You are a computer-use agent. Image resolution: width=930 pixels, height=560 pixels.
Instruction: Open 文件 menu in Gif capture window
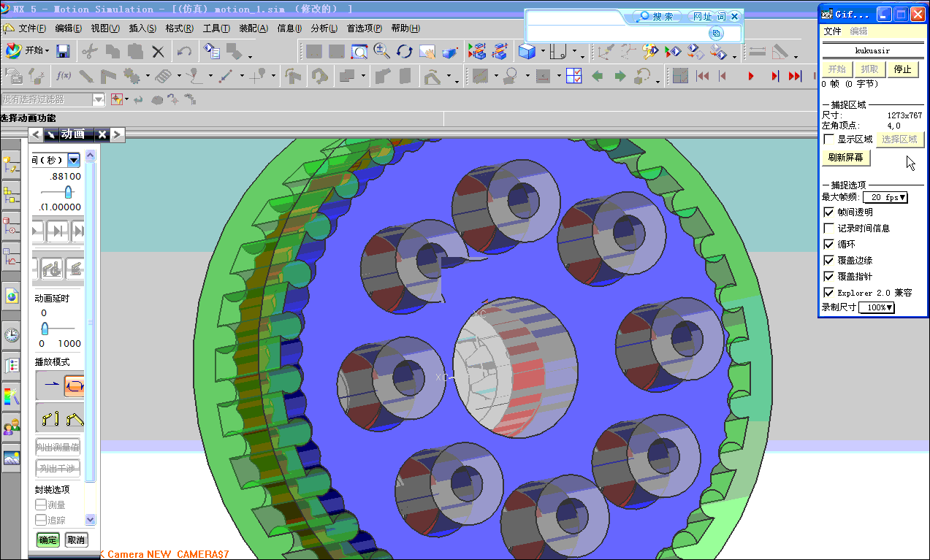832,31
